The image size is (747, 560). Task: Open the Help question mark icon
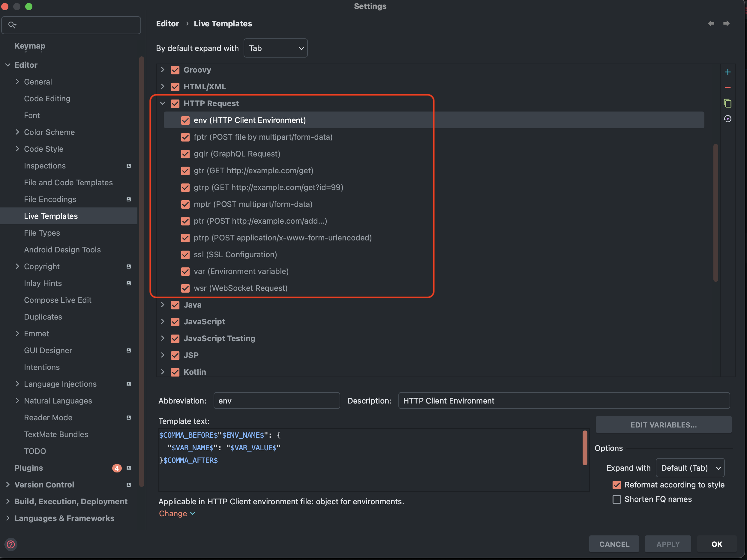point(11,544)
